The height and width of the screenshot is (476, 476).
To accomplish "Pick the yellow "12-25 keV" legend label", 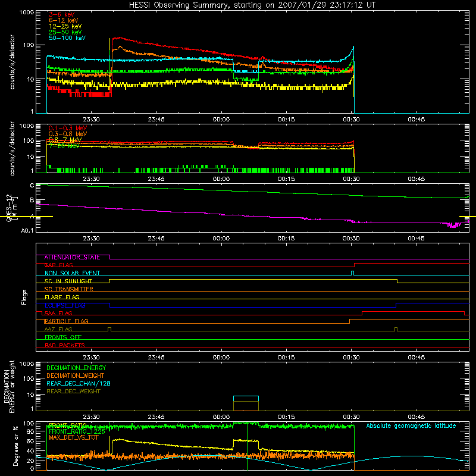I will point(65,26).
